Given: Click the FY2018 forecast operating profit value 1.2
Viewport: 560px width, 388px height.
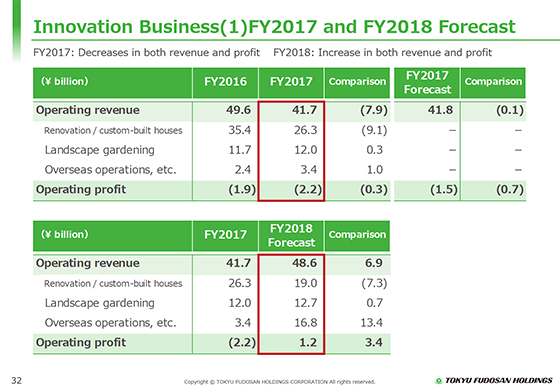Looking at the screenshot, I should pos(308,343).
